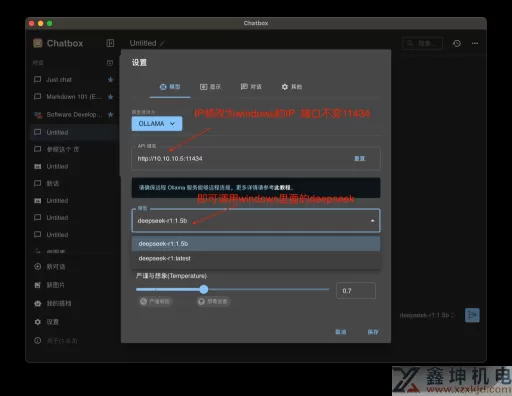Open the About (关于) info item in sidebar
512x396 pixels.
[56, 341]
